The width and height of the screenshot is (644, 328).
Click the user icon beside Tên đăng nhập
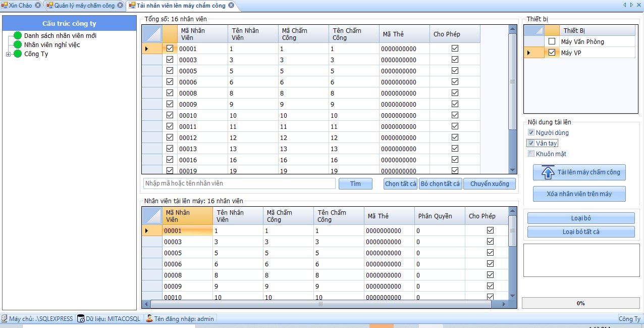pyautogui.click(x=149, y=319)
